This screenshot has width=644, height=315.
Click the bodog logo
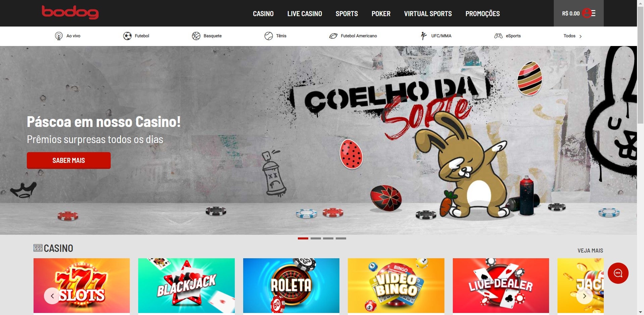(x=70, y=12)
